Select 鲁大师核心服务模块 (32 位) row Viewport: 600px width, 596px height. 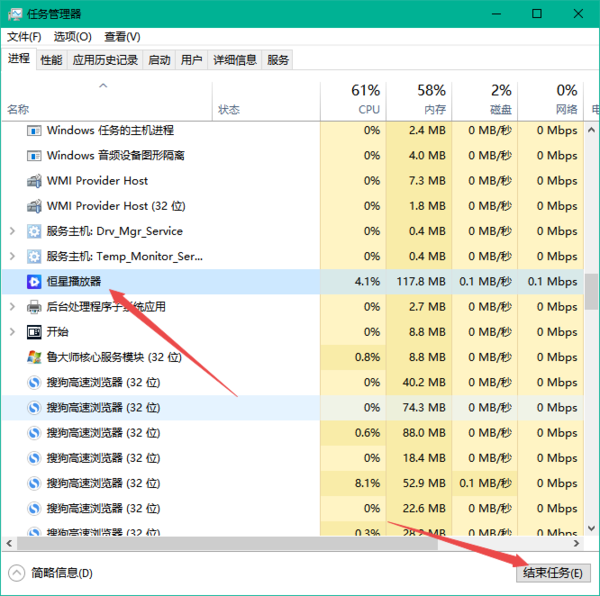pos(293,357)
